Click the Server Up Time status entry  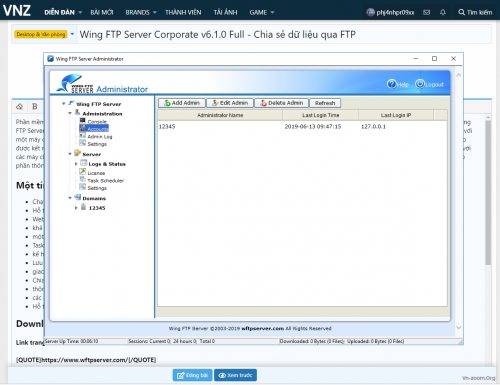tap(71, 341)
